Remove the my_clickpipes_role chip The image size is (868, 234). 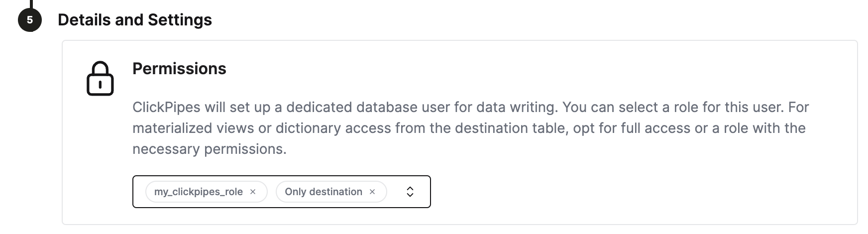click(x=253, y=192)
